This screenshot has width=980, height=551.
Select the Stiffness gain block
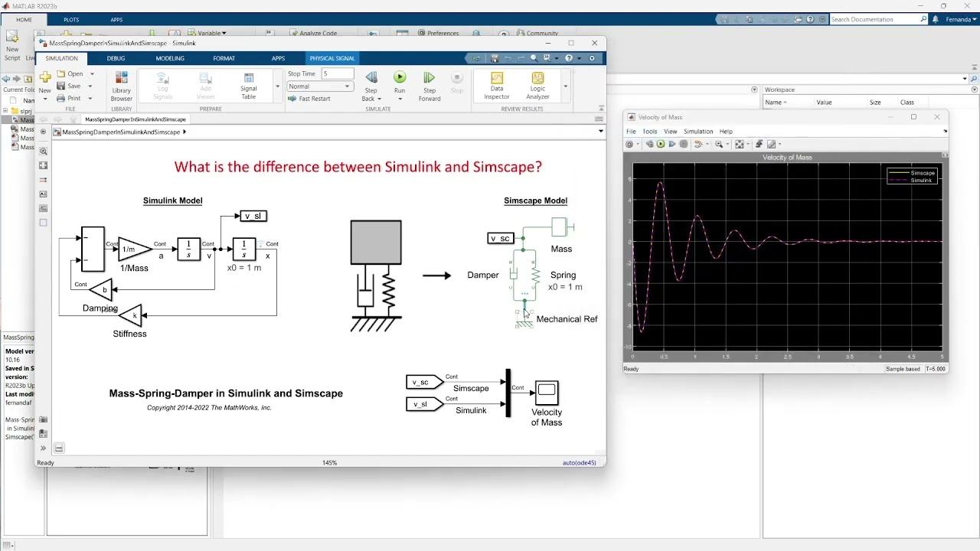click(131, 315)
